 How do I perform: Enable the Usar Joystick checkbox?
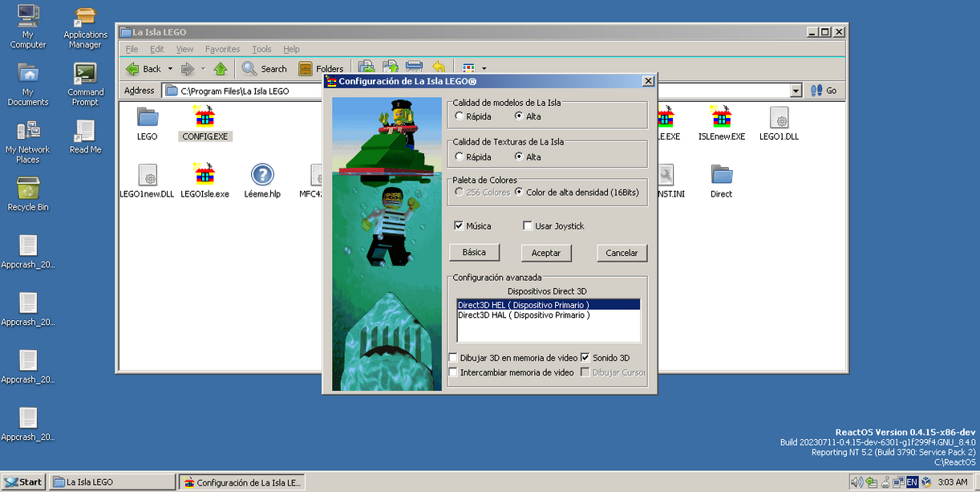pos(528,226)
